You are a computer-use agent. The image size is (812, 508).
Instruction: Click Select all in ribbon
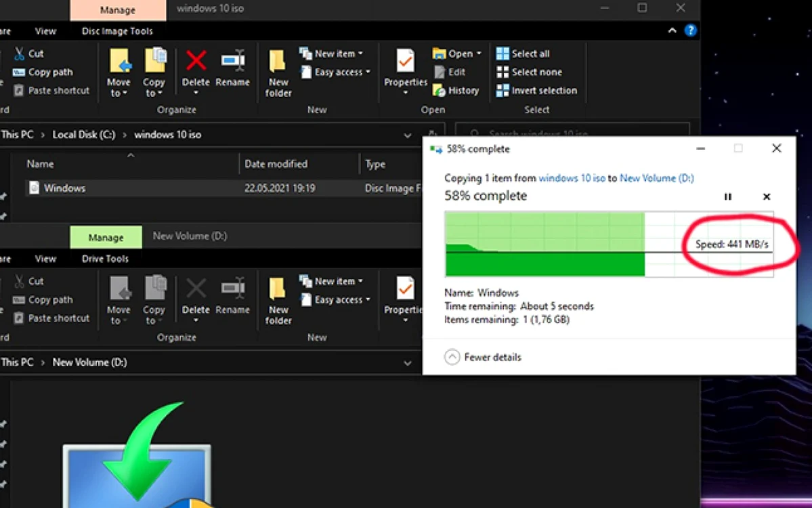[523, 54]
